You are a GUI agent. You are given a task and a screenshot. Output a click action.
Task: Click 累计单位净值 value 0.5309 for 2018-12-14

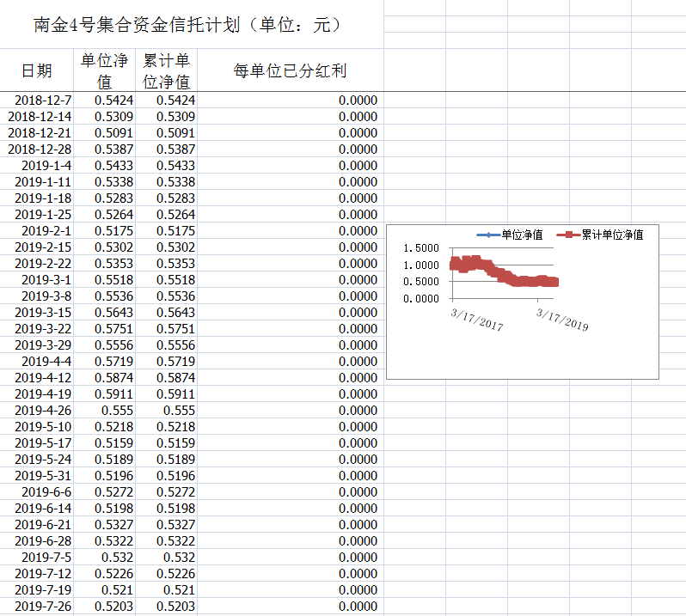point(166,117)
